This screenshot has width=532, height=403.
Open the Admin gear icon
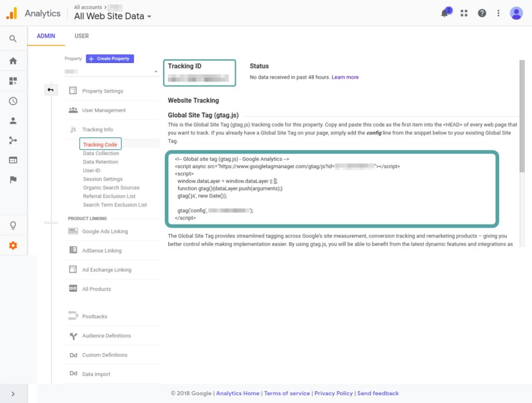pos(12,244)
